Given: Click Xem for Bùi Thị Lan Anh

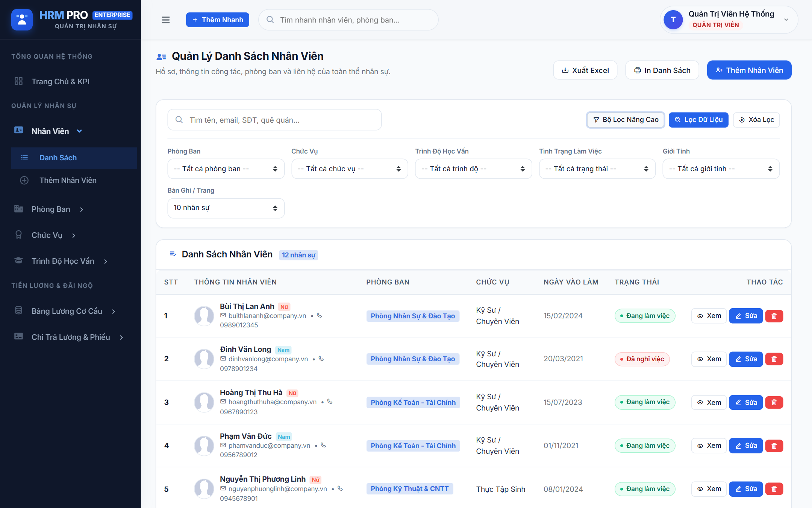Looking at the screenshot, I should click(x=709, y=316).
